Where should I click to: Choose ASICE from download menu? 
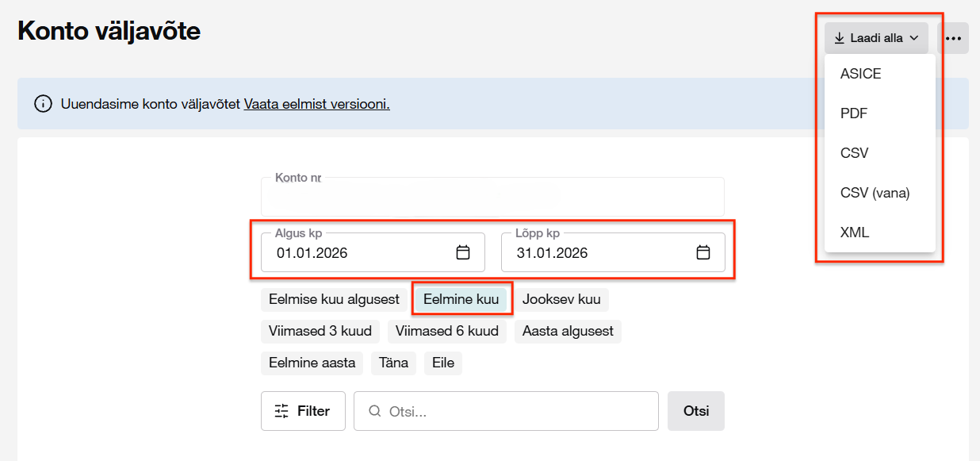point(860,74)
